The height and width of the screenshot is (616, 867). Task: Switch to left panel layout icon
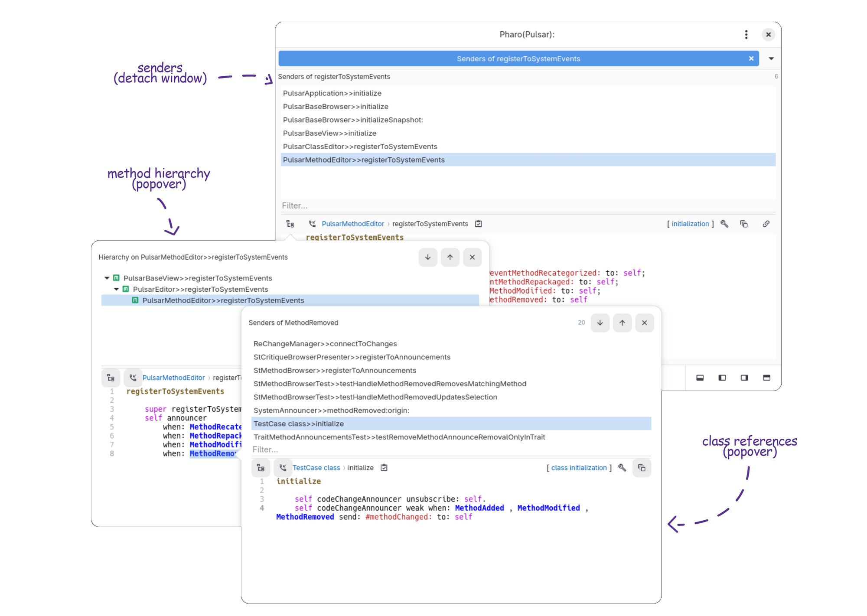[x=722, y=378]
